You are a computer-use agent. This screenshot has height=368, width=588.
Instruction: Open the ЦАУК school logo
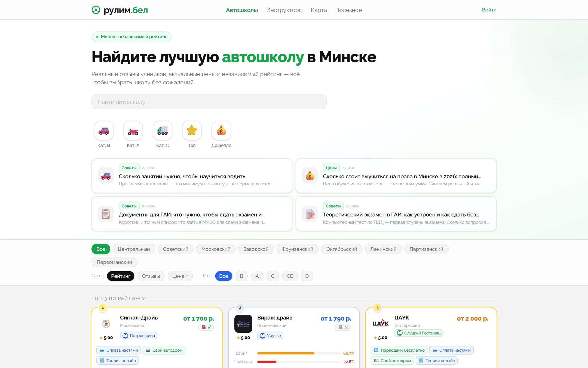(x=381, y=324)
